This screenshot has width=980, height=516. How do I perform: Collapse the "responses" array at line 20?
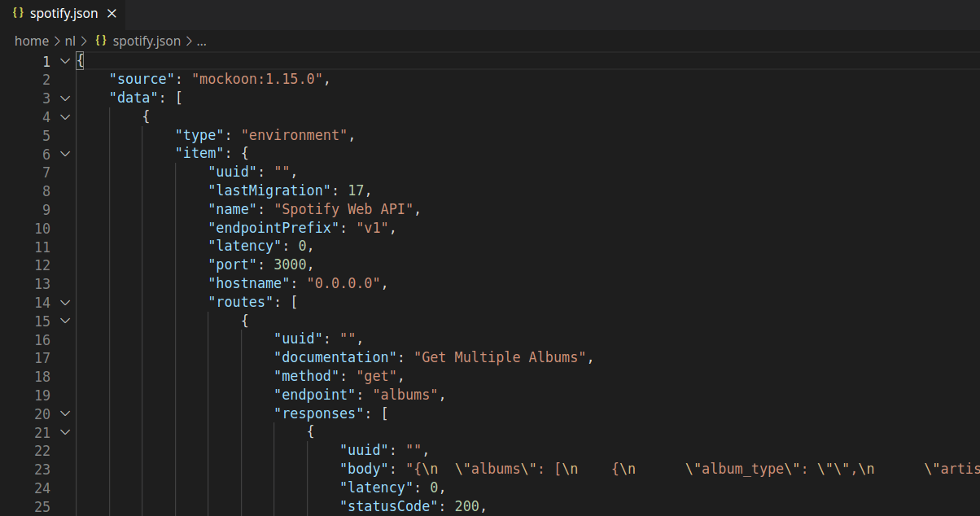tap(64, 413)
